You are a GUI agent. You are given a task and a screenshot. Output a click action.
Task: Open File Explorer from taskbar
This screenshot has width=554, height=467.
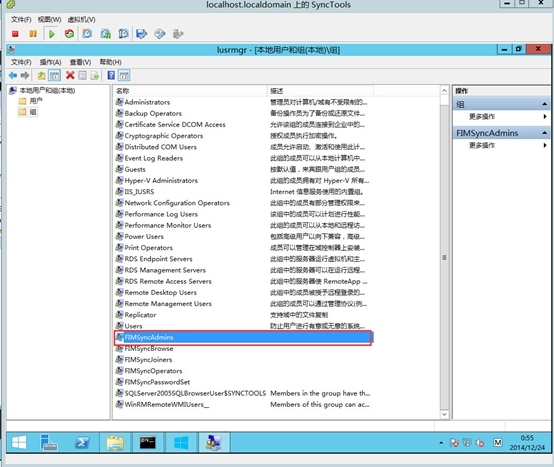click(x=115, y=442)
